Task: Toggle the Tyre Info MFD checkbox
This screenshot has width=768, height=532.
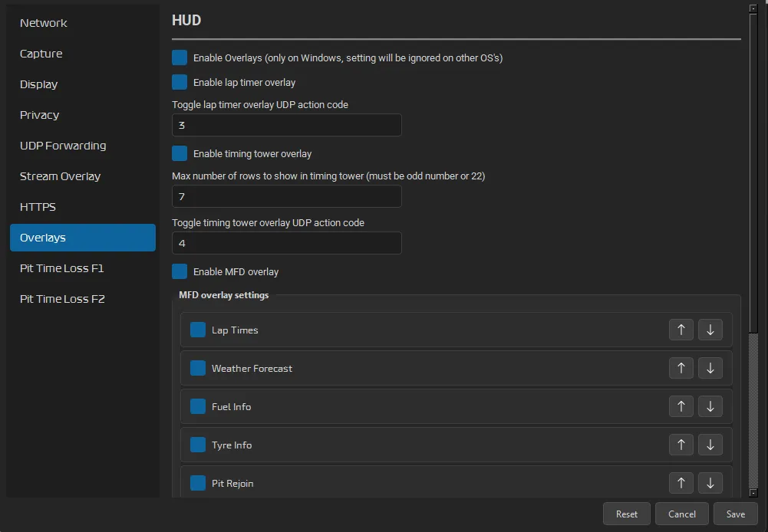Action: 198,445
